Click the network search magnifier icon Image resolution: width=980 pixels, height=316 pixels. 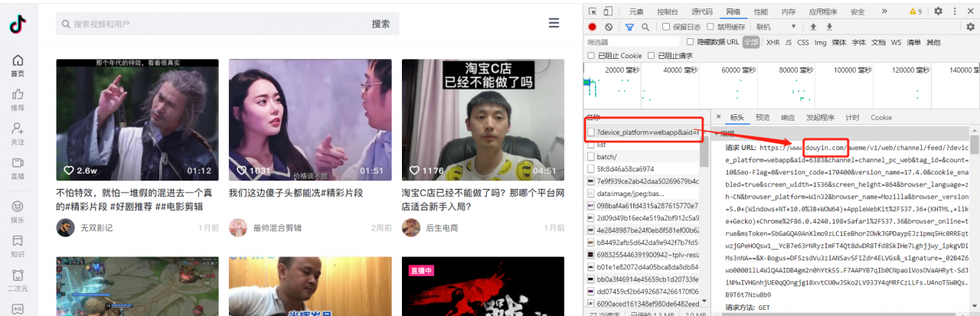[645, 27]
